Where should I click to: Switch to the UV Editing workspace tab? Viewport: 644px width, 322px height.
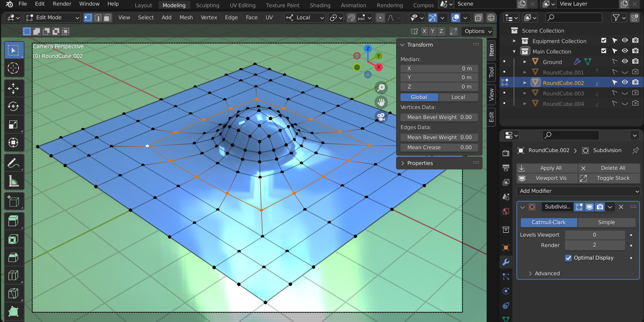pyautogui.click(x=242, y=5)
